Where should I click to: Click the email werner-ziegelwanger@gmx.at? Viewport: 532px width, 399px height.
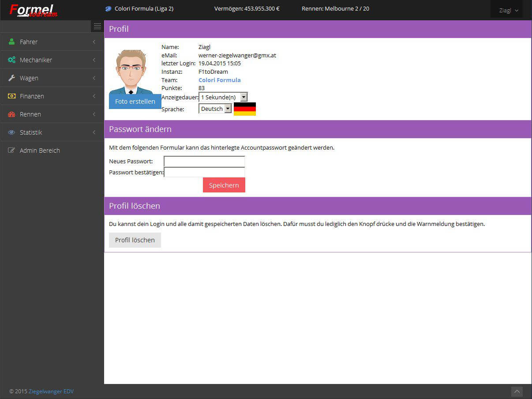237,55
